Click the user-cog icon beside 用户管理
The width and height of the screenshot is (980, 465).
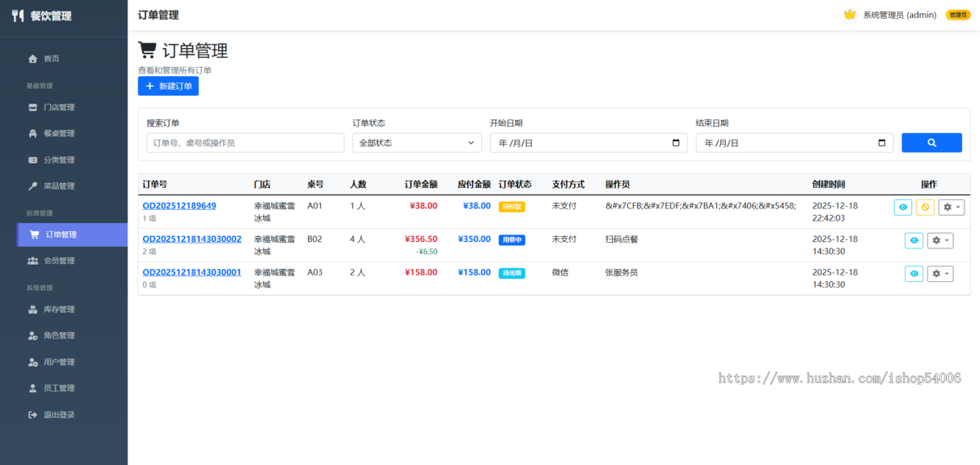coord(33,361)
